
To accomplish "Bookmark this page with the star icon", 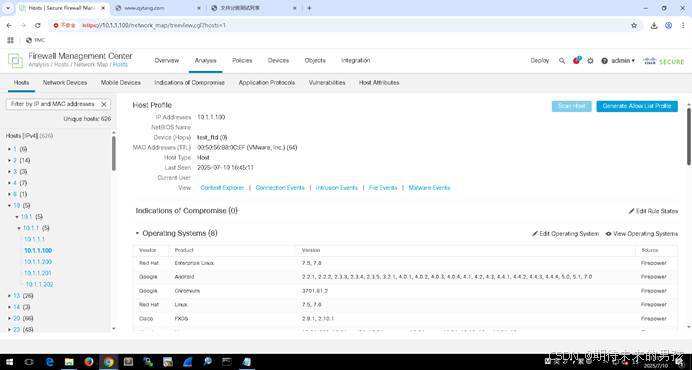I will (x=634, y=26).
